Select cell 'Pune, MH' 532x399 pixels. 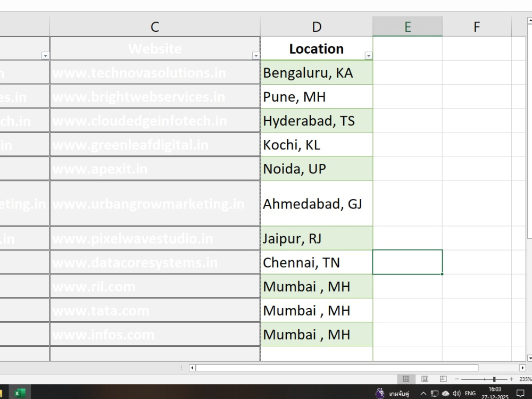pos(317,97)
